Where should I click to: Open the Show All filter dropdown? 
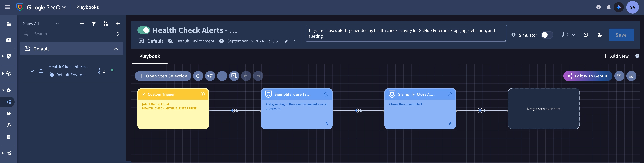pyautogui.click(x=41, y=24)
